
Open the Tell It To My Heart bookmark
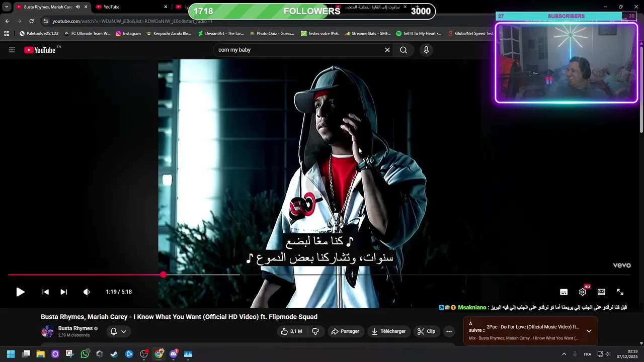click(419, 34)
